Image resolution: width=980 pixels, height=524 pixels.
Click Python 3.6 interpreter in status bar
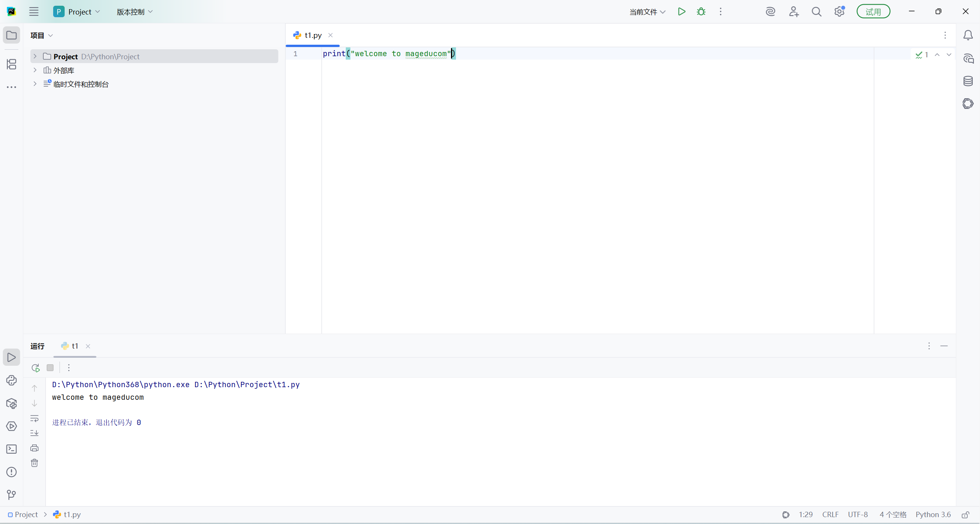click(x=933, y=514)
